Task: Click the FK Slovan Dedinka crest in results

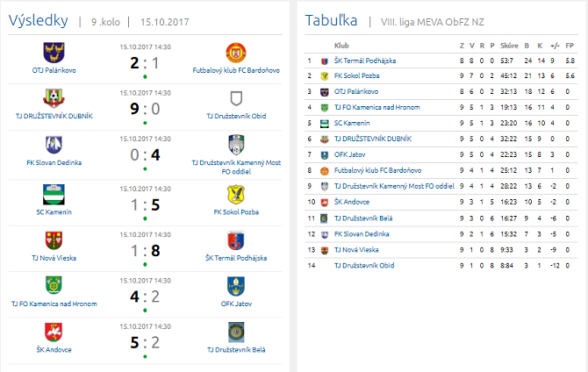Action: [54, 145]
